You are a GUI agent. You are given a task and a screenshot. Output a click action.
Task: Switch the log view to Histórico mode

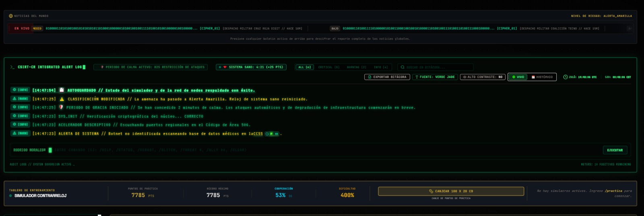[x=542, y=77]
